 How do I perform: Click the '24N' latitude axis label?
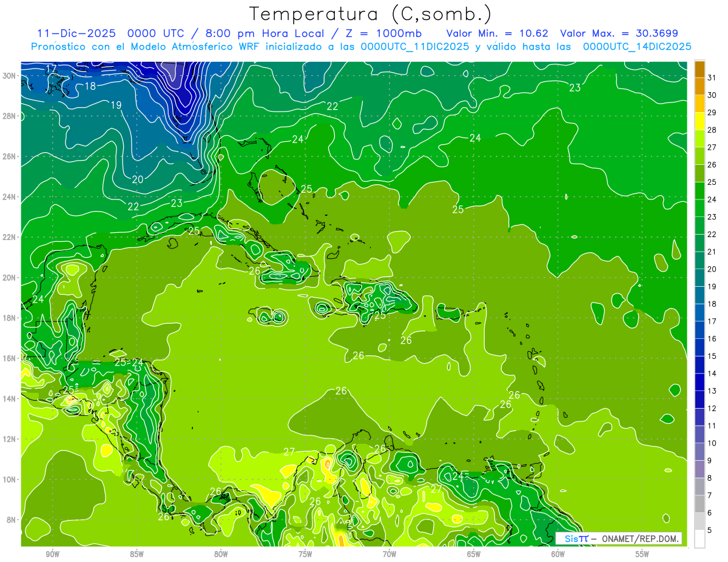coord(8,197)
